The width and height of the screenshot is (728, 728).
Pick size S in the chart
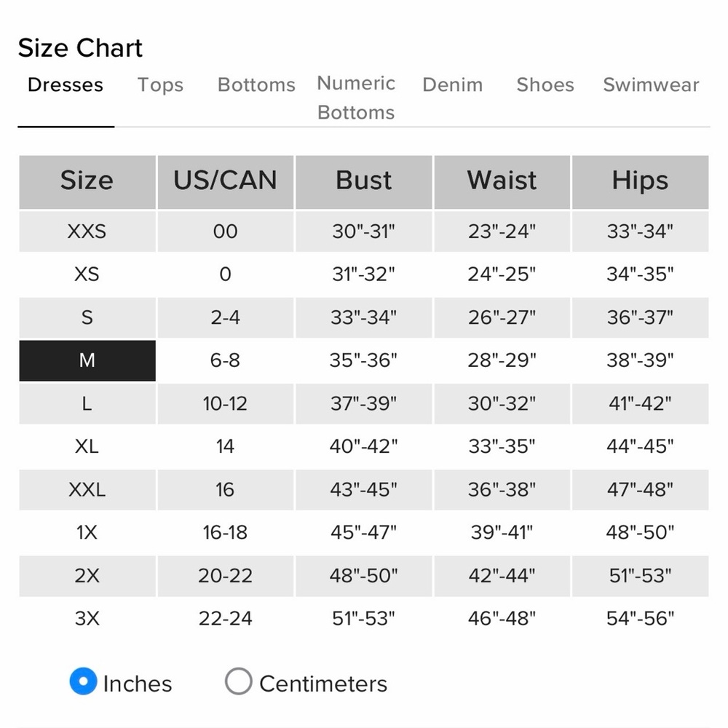click(x=87, y=317)
